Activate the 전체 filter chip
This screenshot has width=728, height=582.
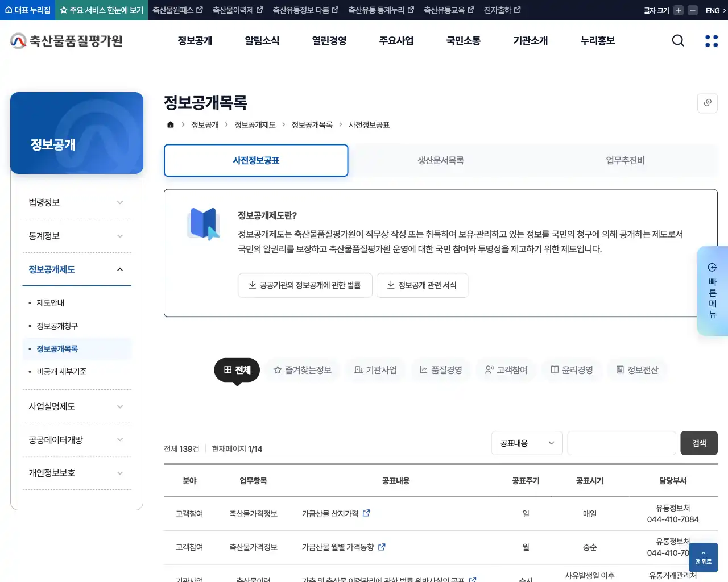click(237, 369)
